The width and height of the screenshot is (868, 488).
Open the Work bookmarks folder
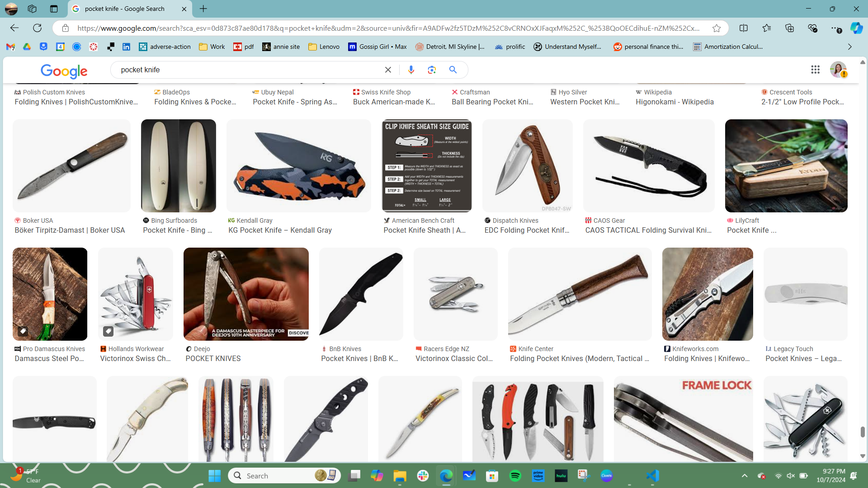[x=212, y=47]
